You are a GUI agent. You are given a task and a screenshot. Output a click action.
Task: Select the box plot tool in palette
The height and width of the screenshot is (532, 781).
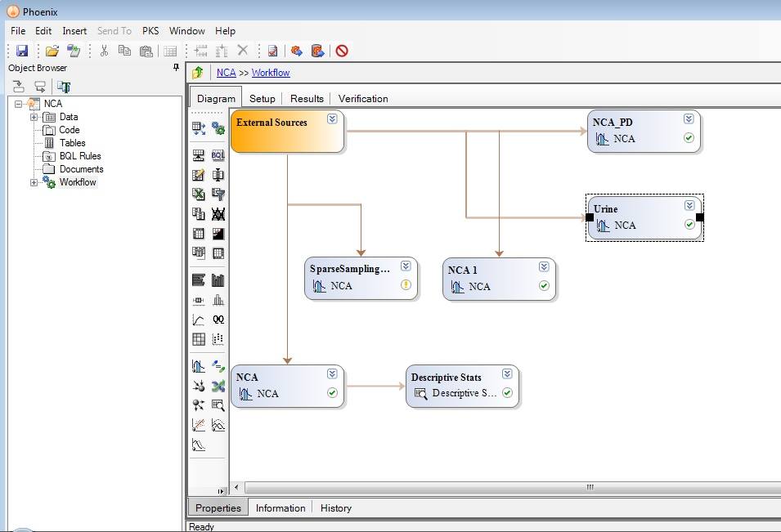(198, 300)
